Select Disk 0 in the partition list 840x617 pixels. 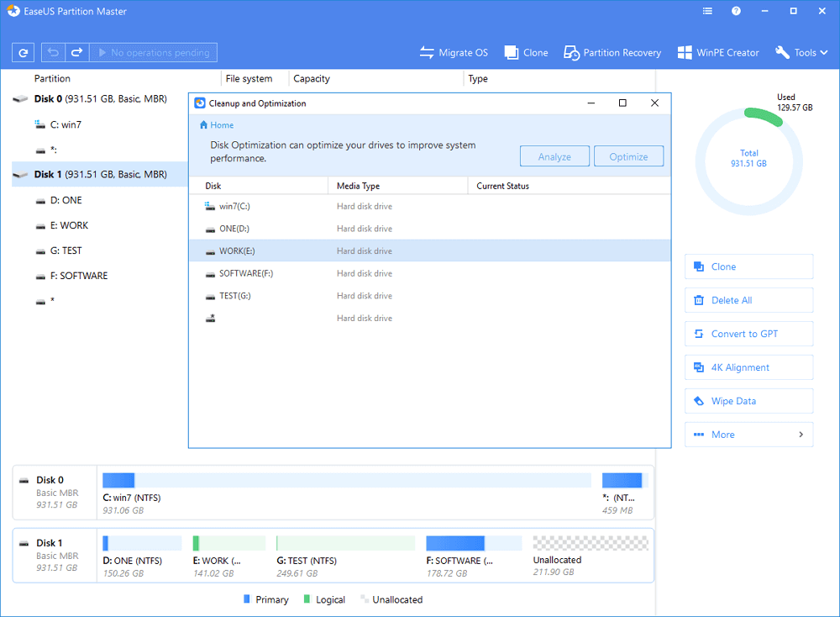(x=100, y=99)
